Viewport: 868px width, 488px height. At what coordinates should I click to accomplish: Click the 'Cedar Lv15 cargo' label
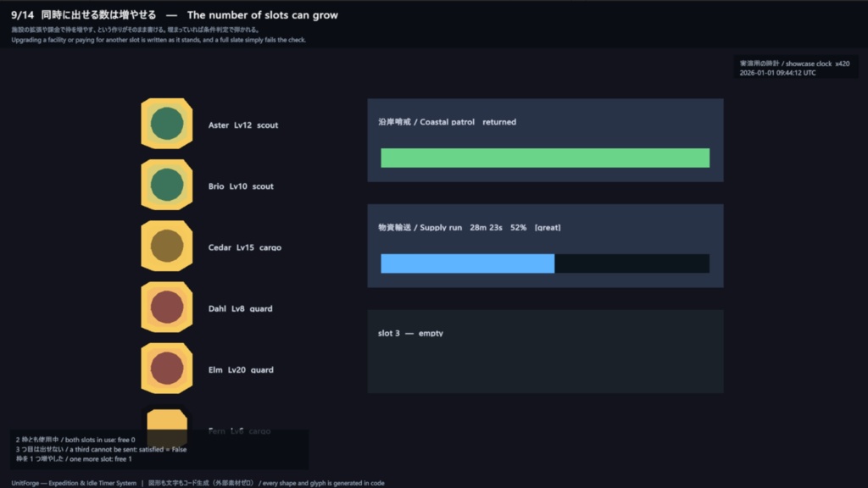point(245,247)
